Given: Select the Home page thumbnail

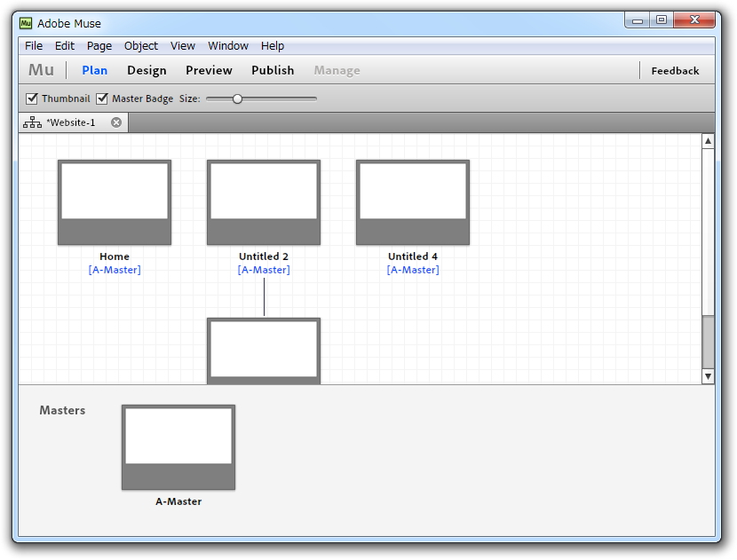Looking at the screenshot, I should [x=115, y=202].
